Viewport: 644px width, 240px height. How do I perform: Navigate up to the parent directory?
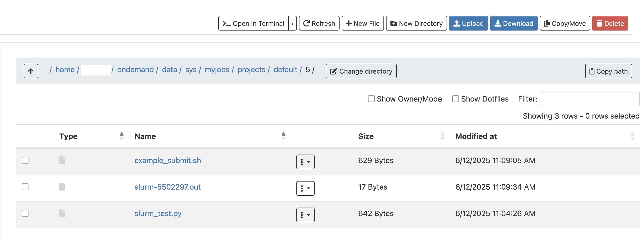pos(31,71)
